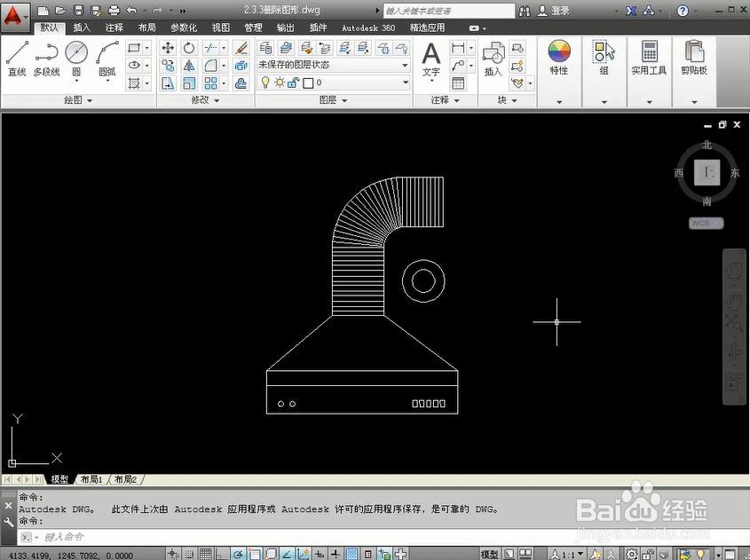Toggle object snap in status bar
The height and width of the screenshot is (560, 750).
click(x=254, y=555)
